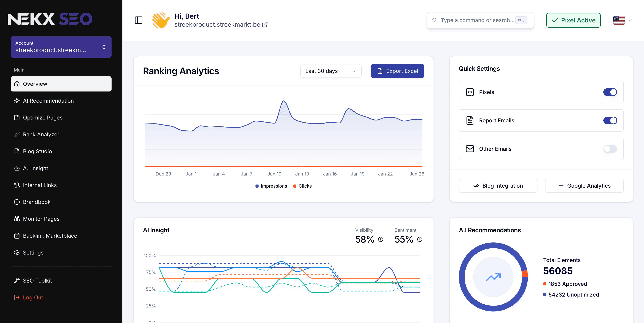
Task: Open Blog Studio
Action: coord(61,151)
